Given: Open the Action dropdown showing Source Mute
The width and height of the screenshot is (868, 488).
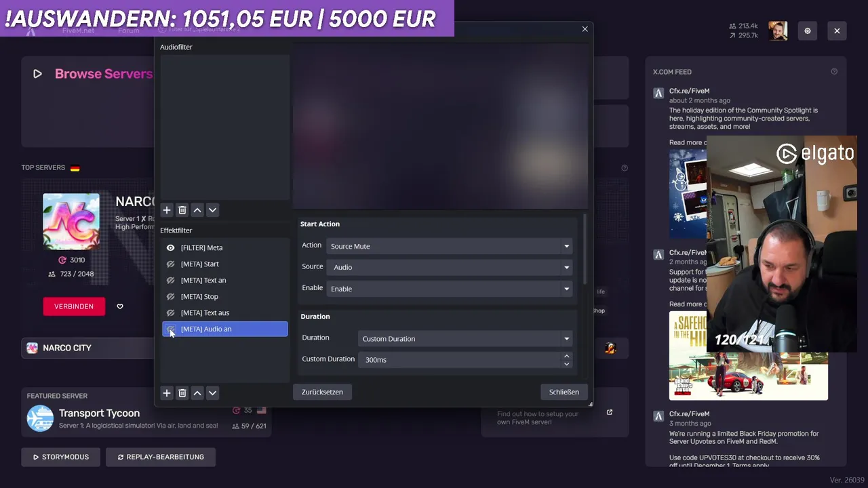Looking at the screenshot, I should [x=450, y=246].
